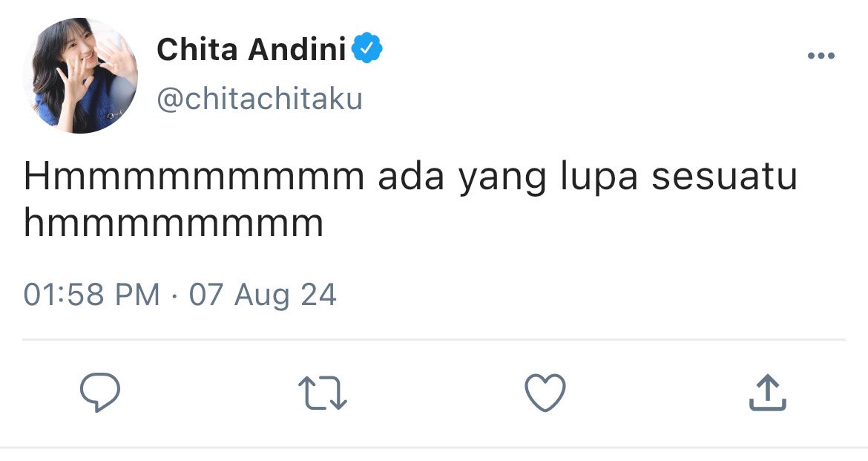Open the @chitachitaku handle link

pyautogui.click(x=260, y=99)
